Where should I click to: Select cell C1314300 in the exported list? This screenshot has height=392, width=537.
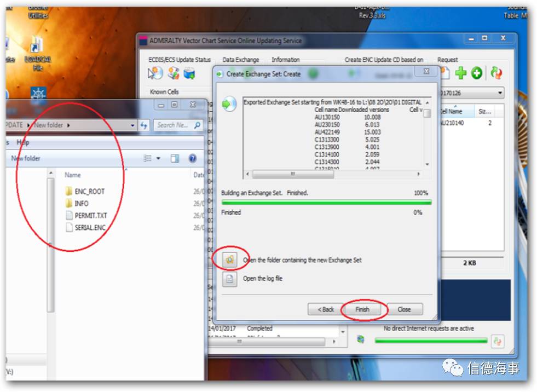click(327, 162)
